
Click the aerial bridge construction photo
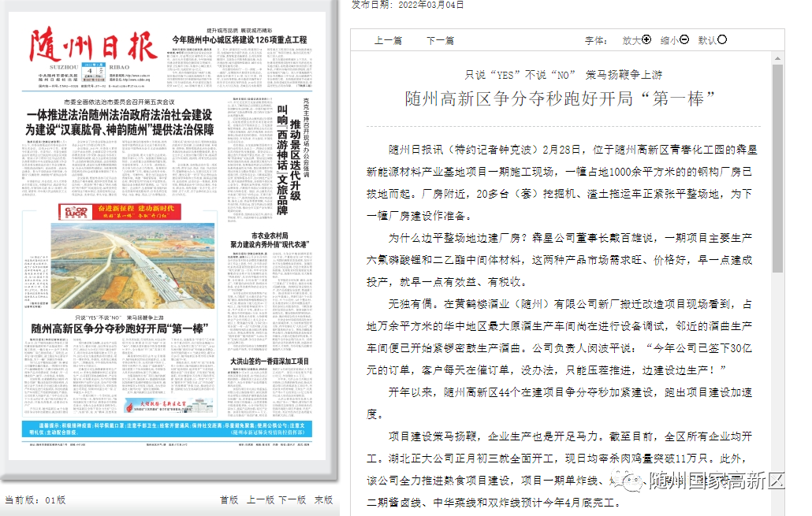pyautogui.click(x=132, y=266)
